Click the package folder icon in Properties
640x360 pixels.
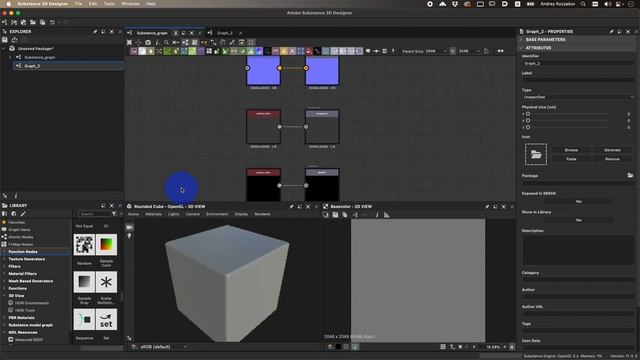(630, 176)
